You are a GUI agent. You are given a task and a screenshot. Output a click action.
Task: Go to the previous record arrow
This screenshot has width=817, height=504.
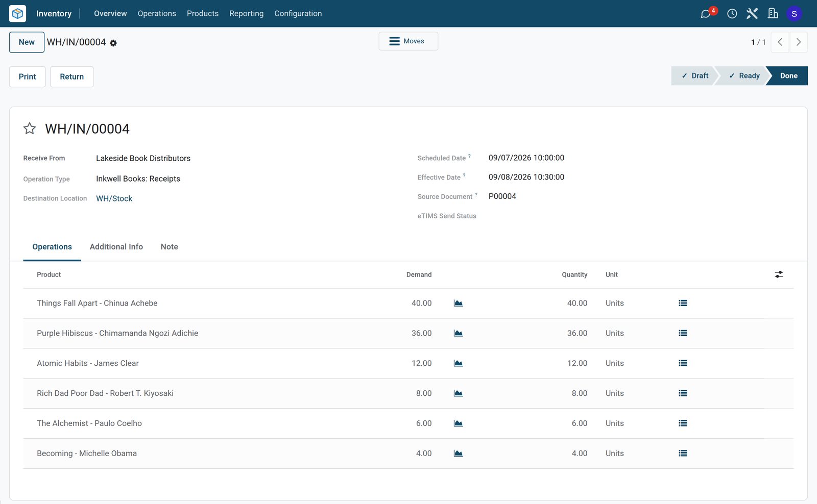780,42
